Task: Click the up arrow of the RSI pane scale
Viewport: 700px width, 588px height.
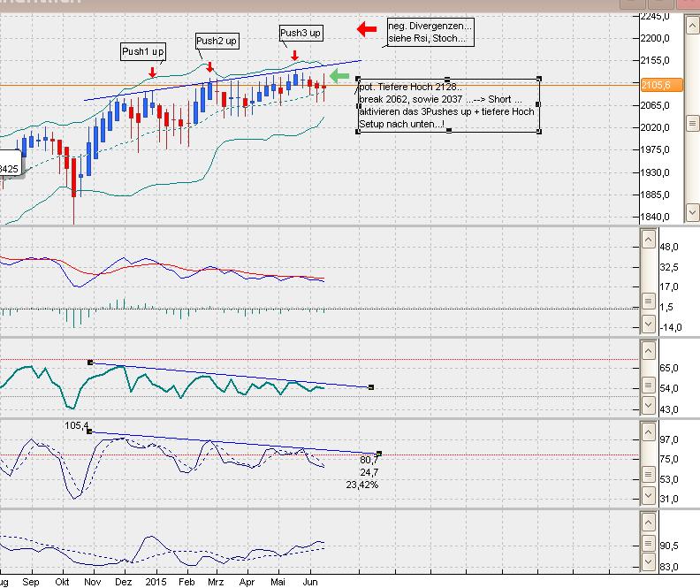Action: click(x=649, y=352)
